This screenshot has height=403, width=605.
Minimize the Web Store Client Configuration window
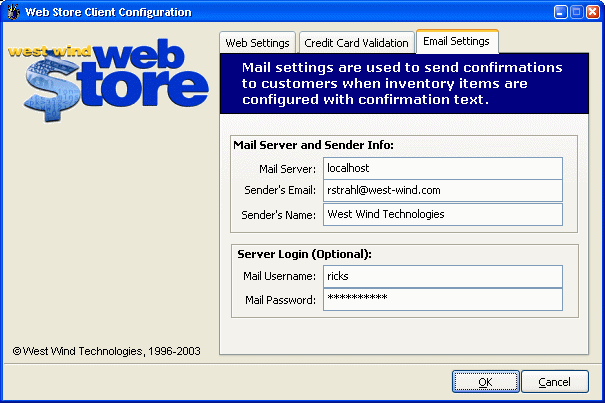coord(546,13)
